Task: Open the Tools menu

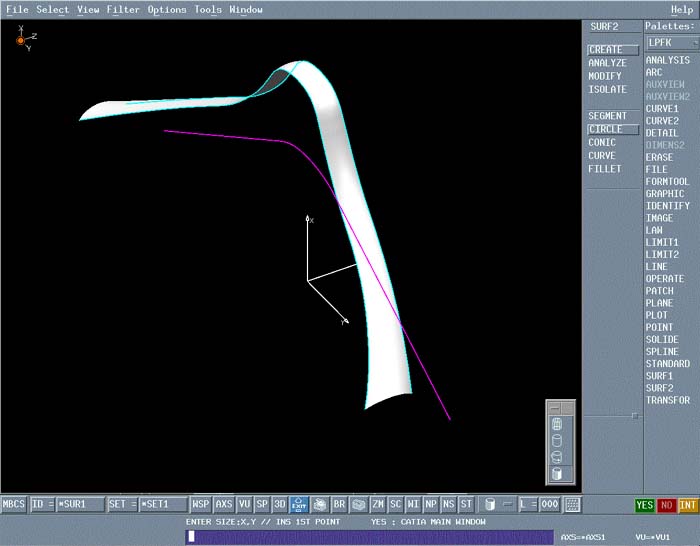Action: [208, 10]
